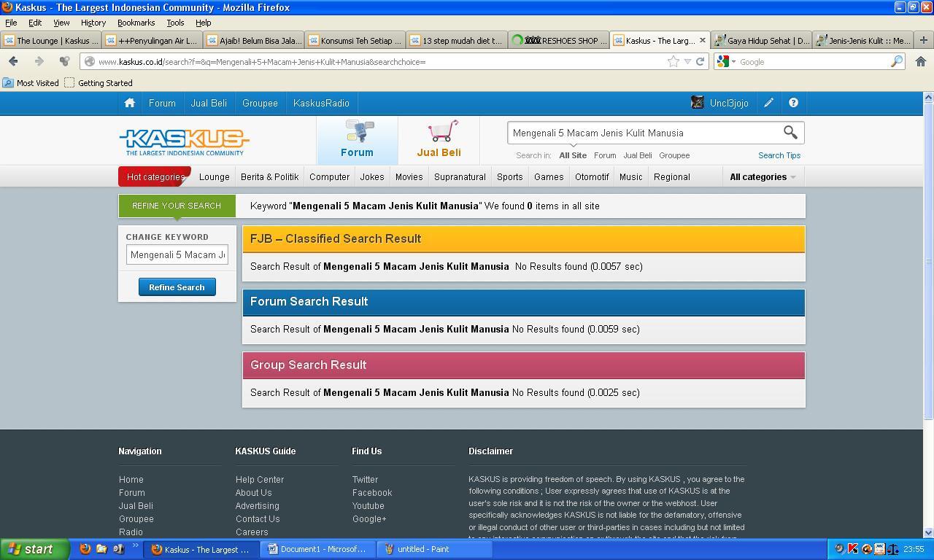Screen dimensions: 934x560
Task: Click the pencil create-post icon
Action: tap(768, 103)
